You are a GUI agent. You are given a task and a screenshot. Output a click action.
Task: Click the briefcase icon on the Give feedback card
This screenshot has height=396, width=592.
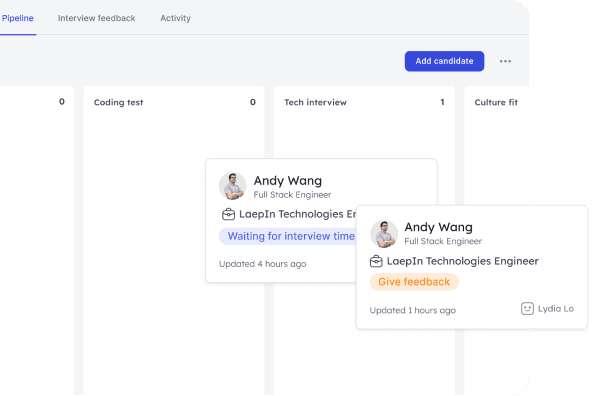376,261
